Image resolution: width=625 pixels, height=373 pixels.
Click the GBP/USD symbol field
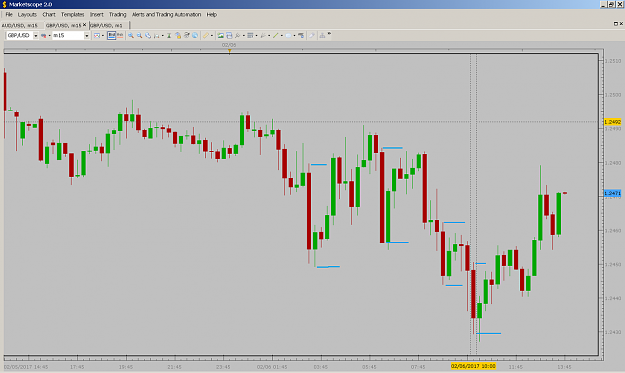[20, 35]
